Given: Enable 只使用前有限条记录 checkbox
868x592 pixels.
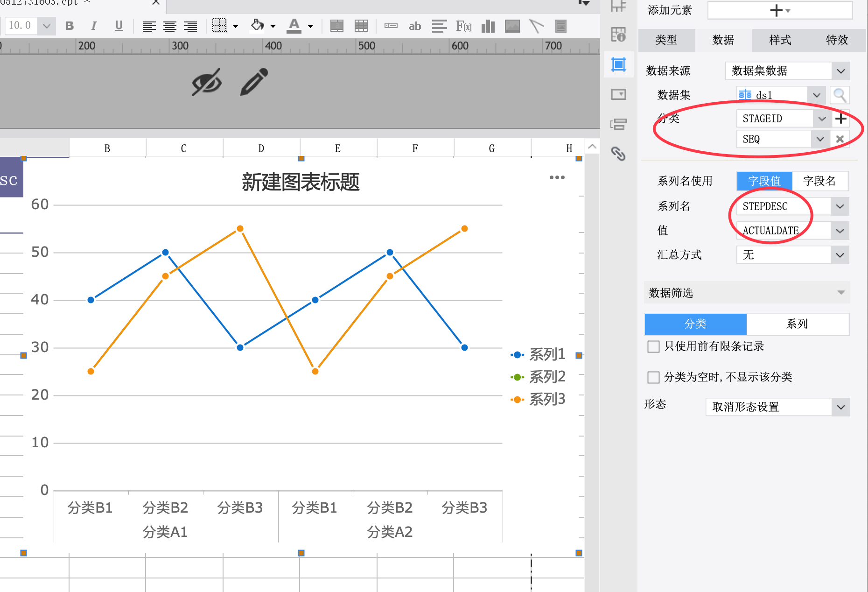Looking at the screenshot, I should click(x=654, y=346).
